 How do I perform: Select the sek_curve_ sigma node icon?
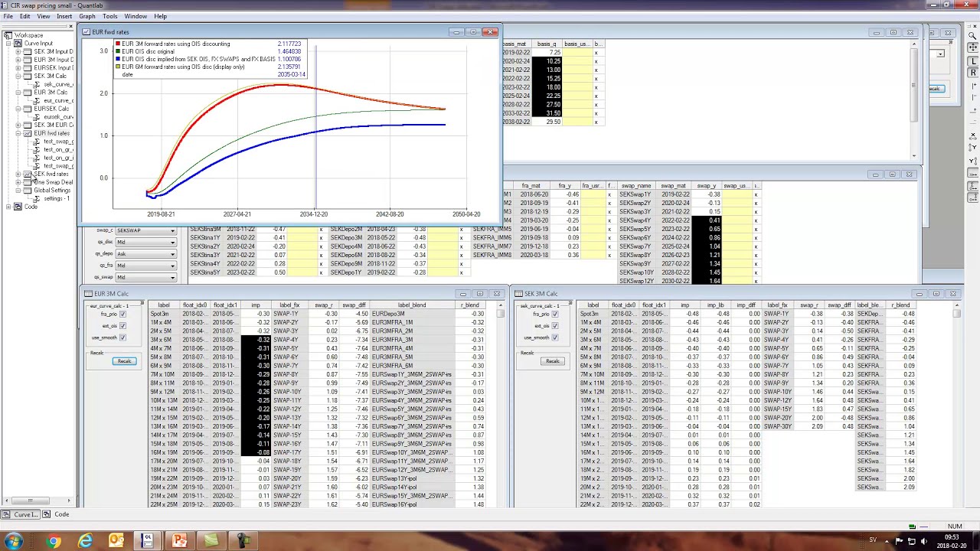37,84
